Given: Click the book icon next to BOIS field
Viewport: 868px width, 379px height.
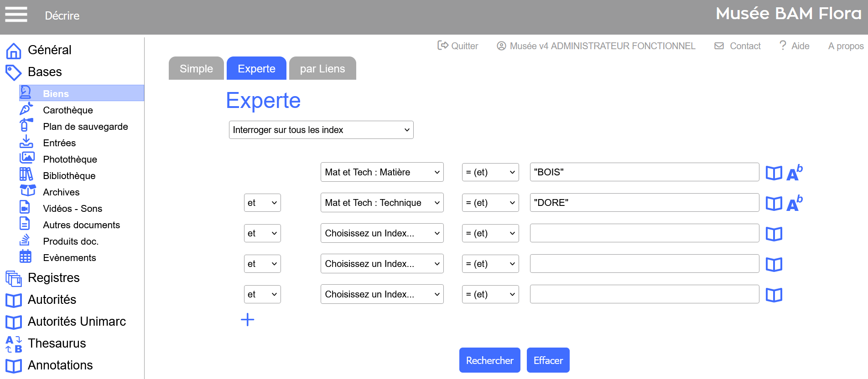Looking at the screenshot, I should 774,173.
